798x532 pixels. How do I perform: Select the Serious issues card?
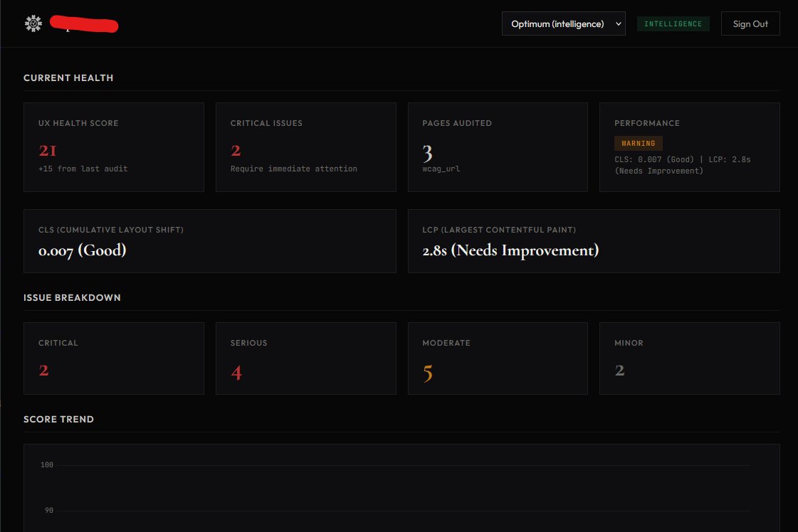306,358
